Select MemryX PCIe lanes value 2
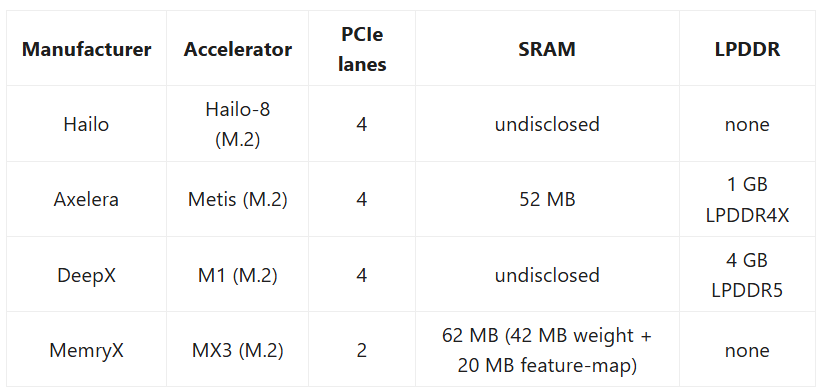Viewport: 819px width, 391px height. [x=362, y=350]
